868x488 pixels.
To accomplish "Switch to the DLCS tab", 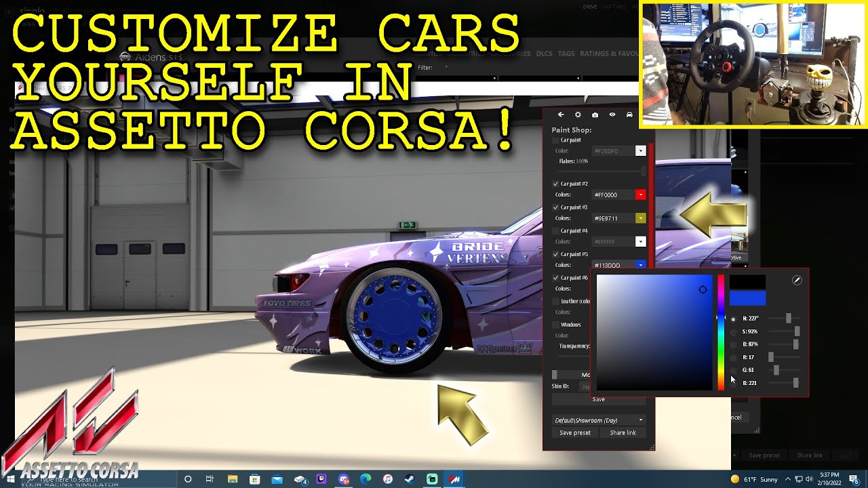I will 544,54.
